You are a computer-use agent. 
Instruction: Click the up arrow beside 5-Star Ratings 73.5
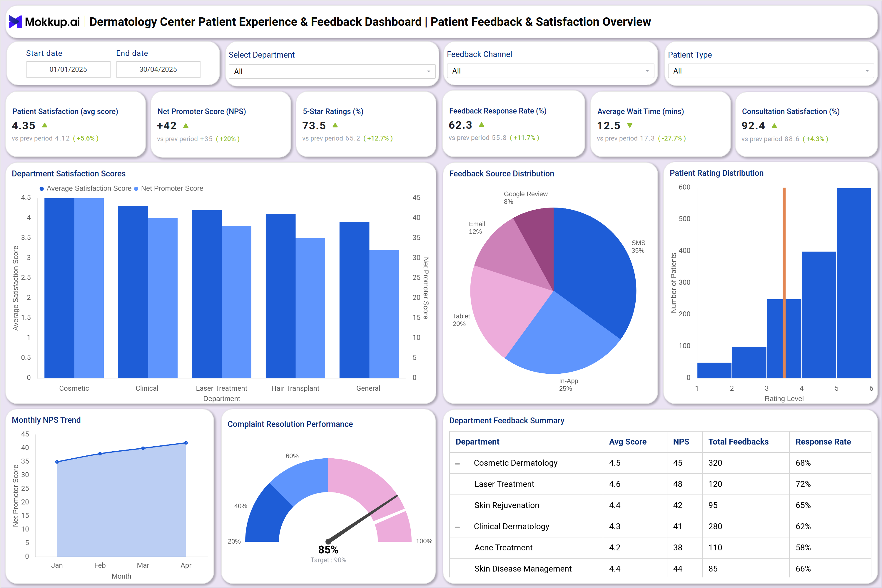coord(335,125)
